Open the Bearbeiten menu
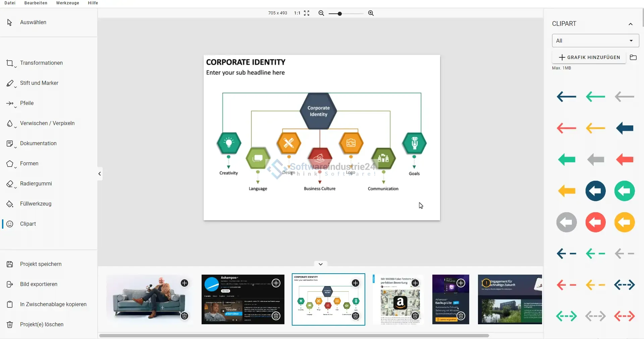Viewport: 644px width, 339px height. coord(36,3)
